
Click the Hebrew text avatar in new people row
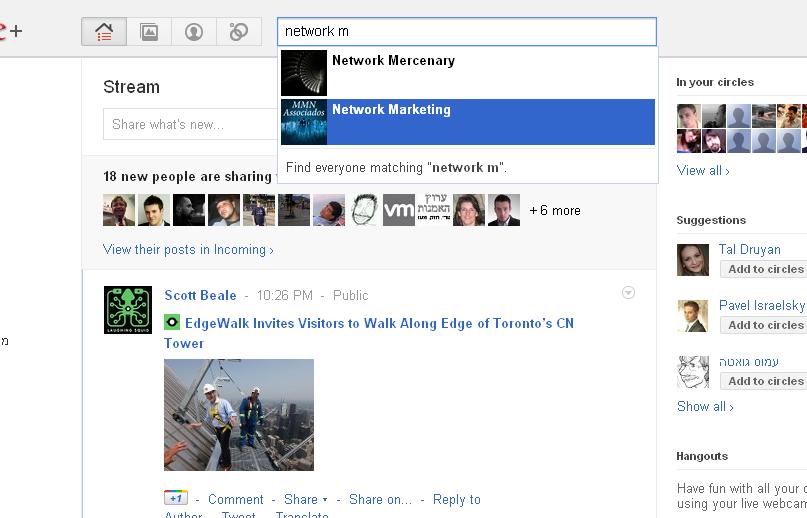(x=434, y=210)
